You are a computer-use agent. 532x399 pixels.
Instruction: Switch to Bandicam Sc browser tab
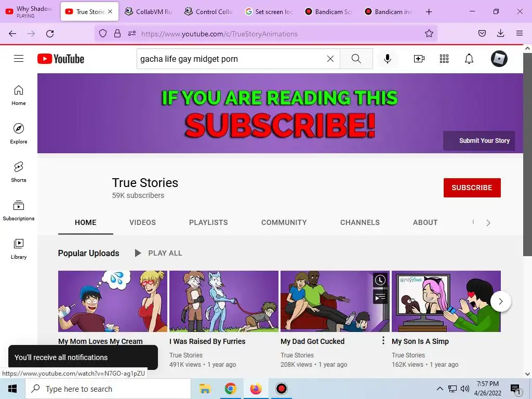tap(328, 12)
